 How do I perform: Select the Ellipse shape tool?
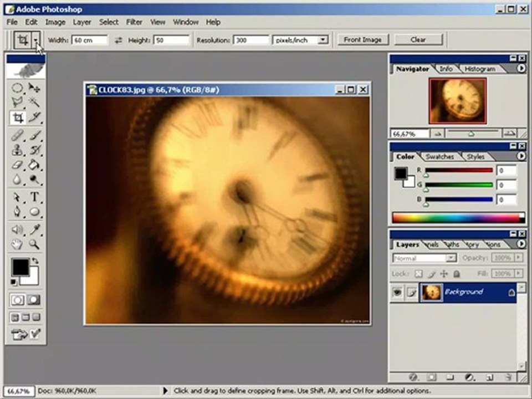pos(34,212)
